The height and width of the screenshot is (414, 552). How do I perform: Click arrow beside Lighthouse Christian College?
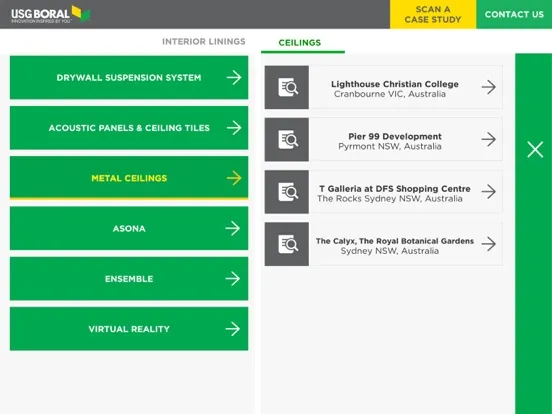pos(489,87)
